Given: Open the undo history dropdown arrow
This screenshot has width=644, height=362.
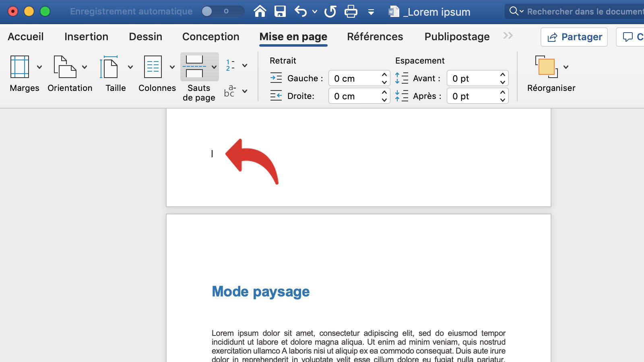Looking at the screenshot, I should coord(315,12).
